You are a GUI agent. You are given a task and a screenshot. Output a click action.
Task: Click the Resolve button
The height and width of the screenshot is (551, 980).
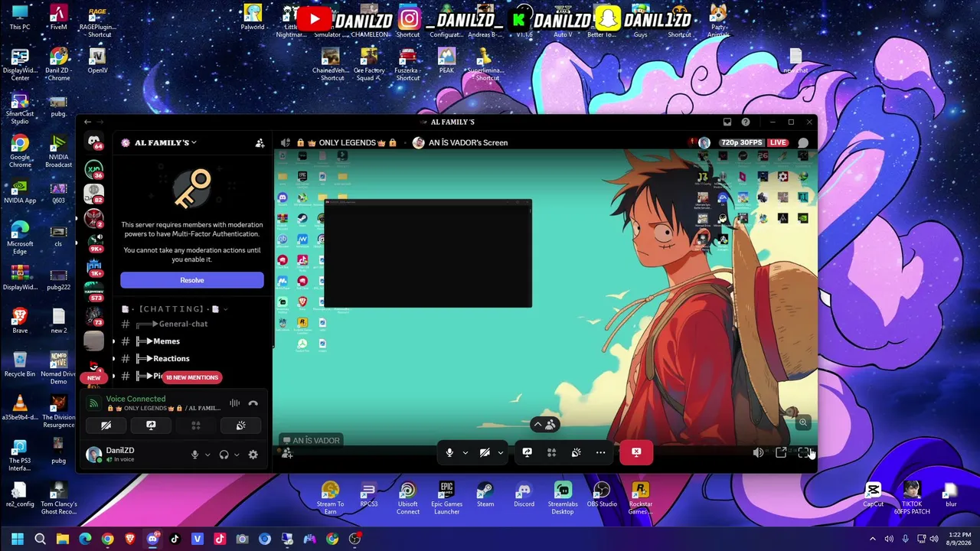(192, 280)
